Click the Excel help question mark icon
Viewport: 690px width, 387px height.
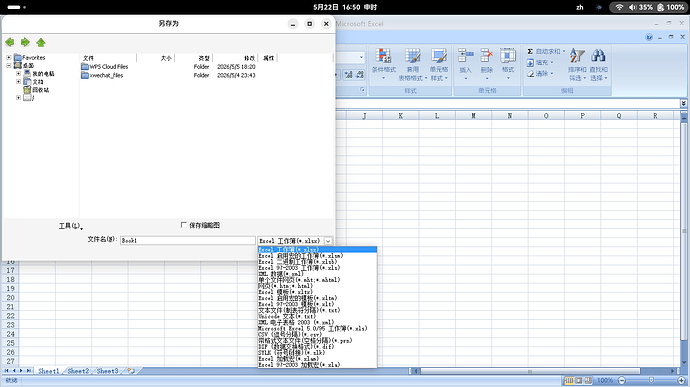649,37
